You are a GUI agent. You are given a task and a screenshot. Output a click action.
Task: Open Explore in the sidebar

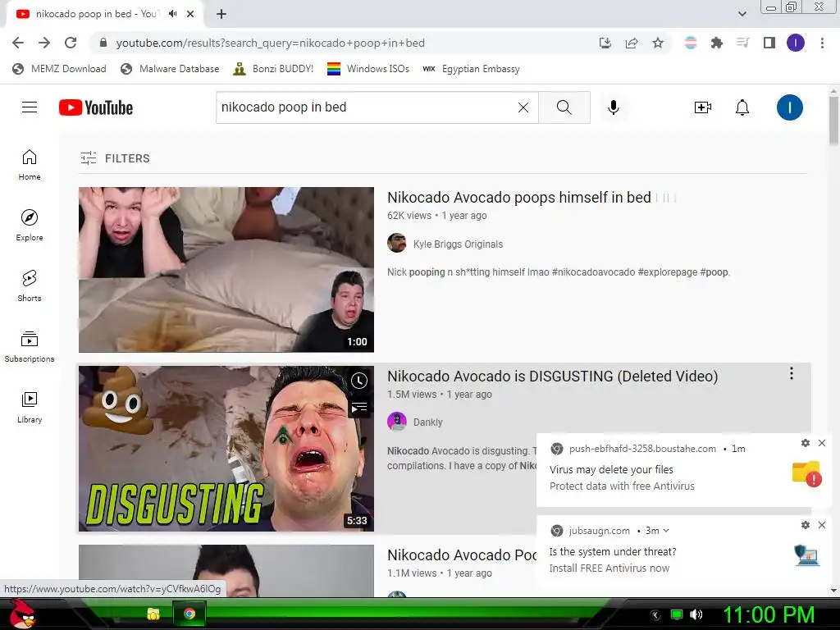click(x=30, y=226)
